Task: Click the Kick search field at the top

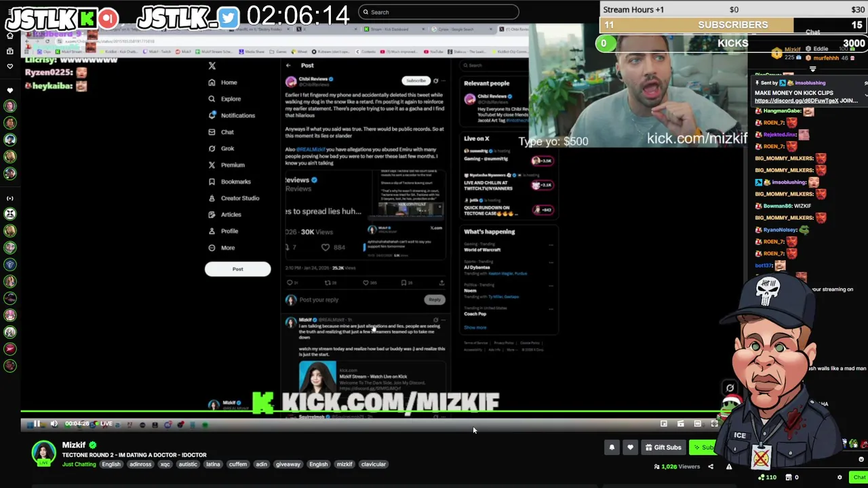Action: pos(438,12)
